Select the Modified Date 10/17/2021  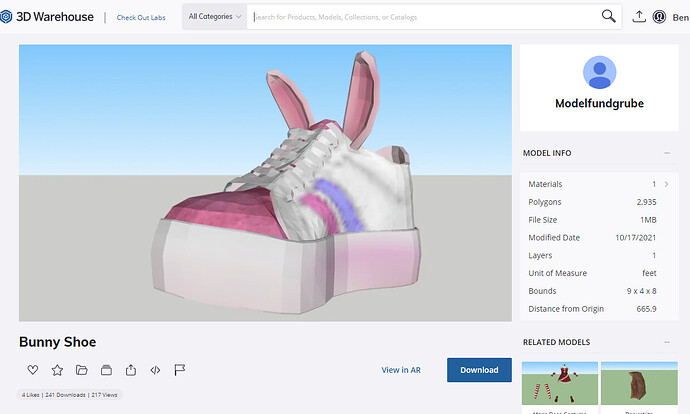[x=635, y=238]
